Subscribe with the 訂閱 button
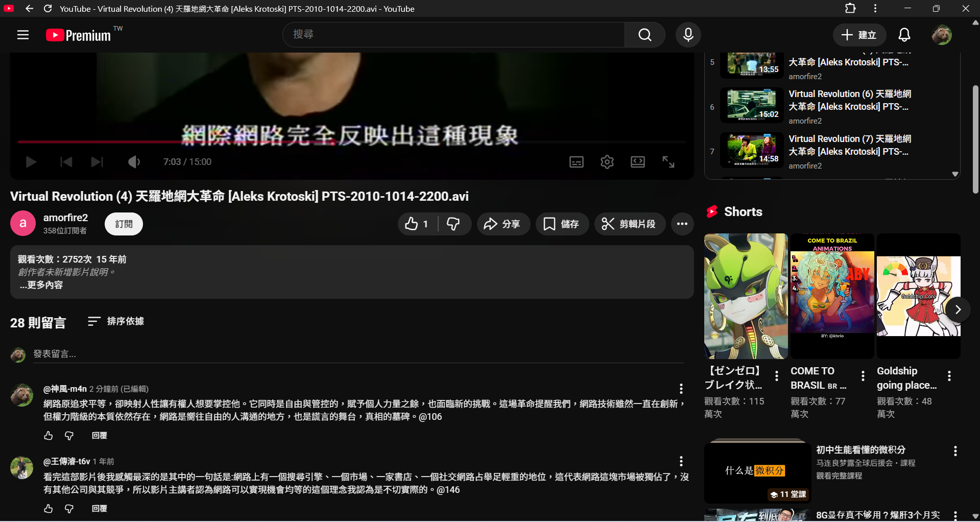 coord(124,224)
